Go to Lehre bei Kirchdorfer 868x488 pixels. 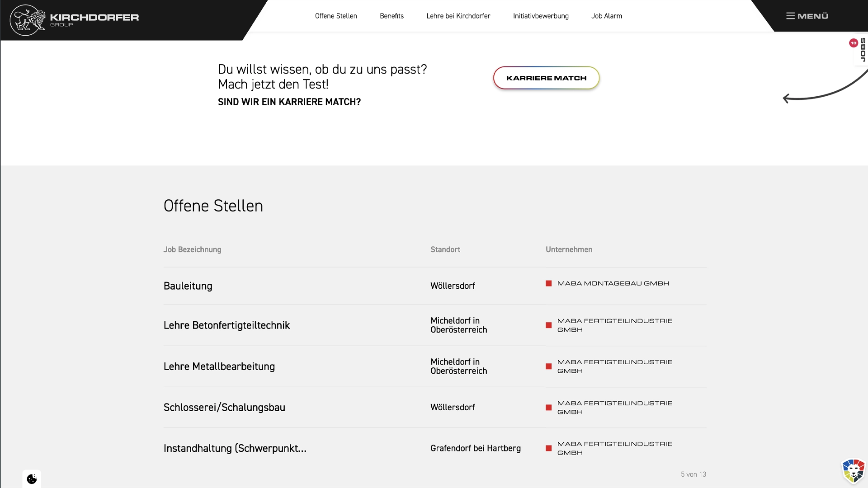click(458, 16)
